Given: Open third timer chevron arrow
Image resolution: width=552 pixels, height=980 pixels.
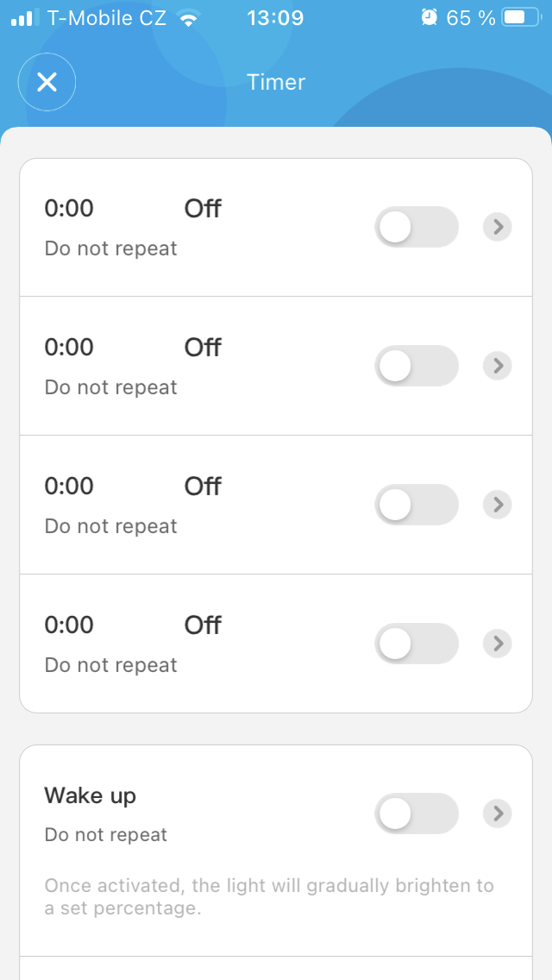Looking at the screenshot, I should point(497,505).
